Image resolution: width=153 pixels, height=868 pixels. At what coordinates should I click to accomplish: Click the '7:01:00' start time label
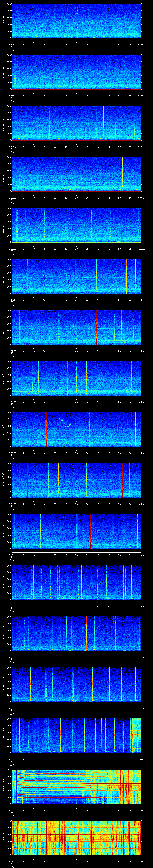(12, 351)
